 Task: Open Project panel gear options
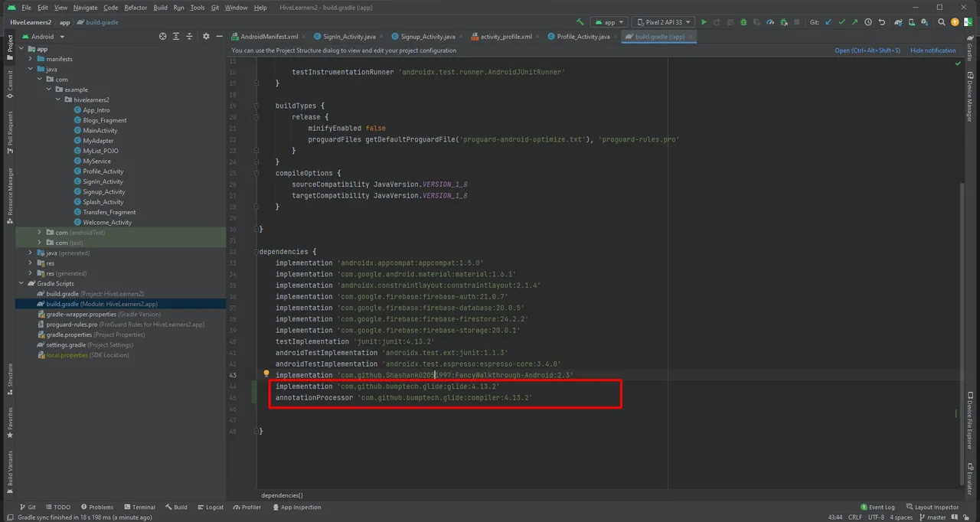(x=206, y=36)
